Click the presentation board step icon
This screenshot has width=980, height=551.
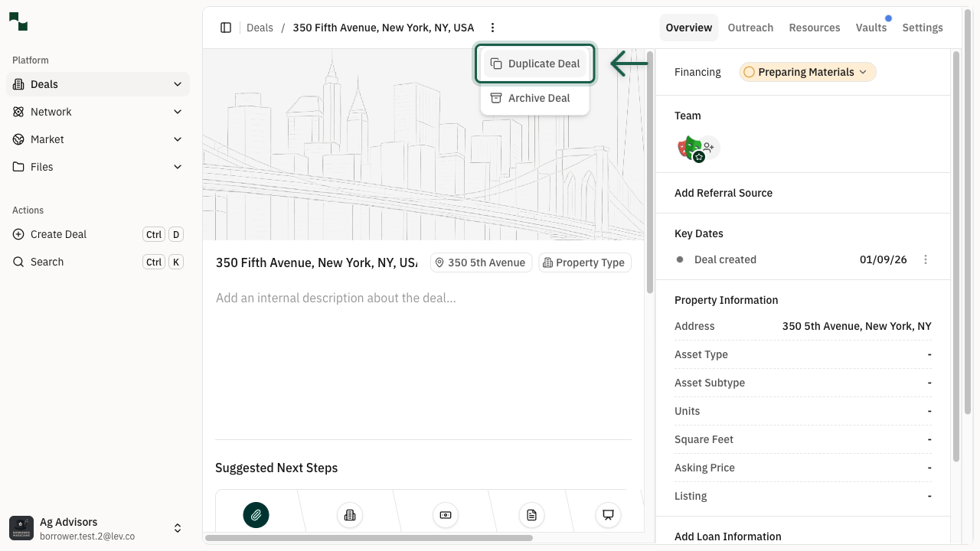coord(608,515)
